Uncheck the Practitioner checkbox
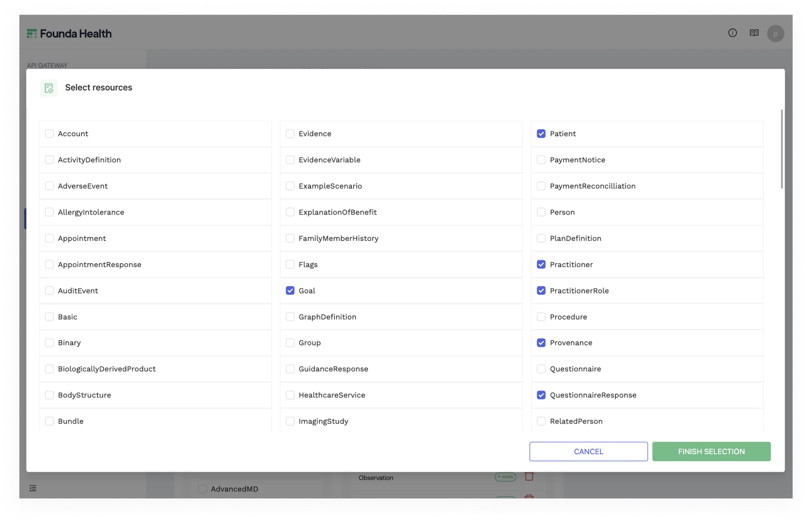The width and height of the screenshot is (812, 523). 541,264
